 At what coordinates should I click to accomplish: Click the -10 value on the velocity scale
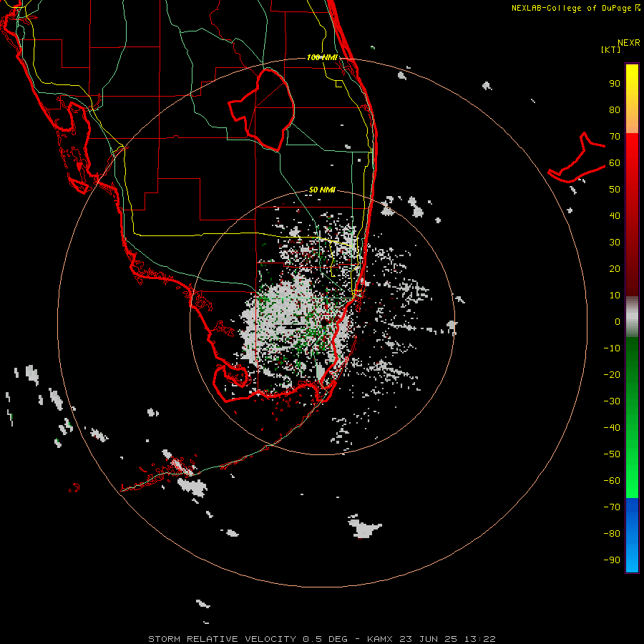click(x=612, y=348)
